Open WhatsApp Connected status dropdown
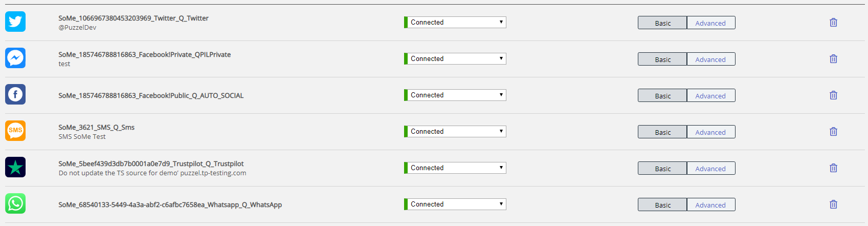 point(456,204)
